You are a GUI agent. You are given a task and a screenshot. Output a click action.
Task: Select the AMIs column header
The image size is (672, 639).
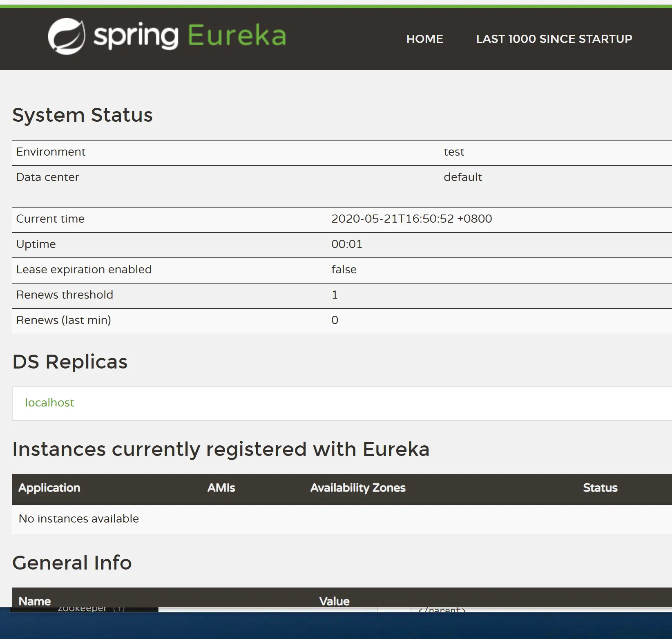(x=221, y=488)
